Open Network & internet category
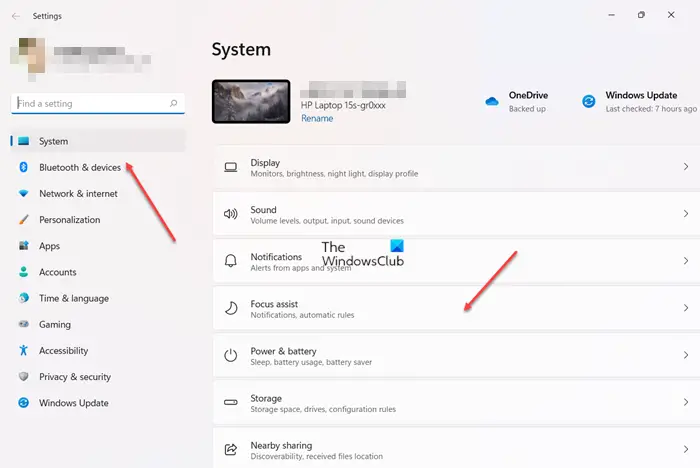Screen dimensions: 700x468 98,193
